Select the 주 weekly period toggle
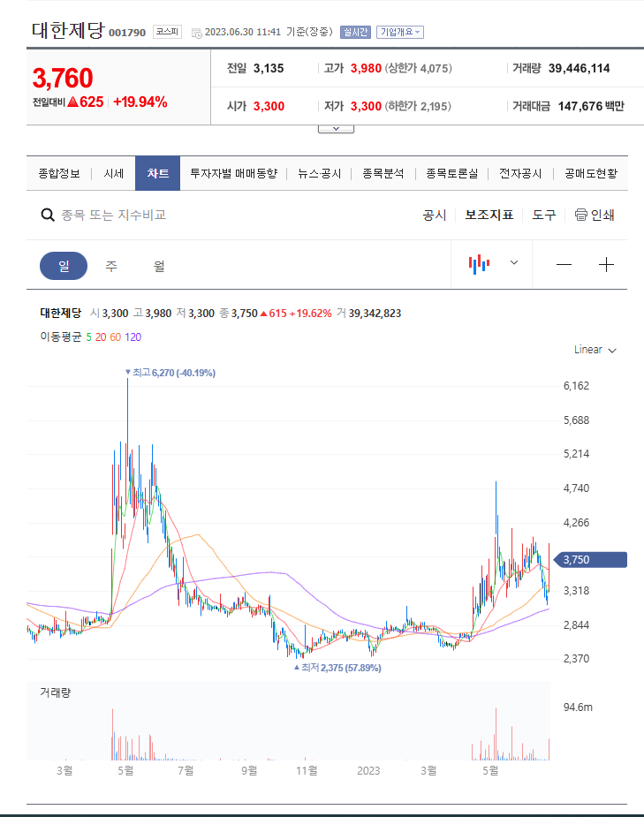Screen dimensions: 644x817 point(111,266)
